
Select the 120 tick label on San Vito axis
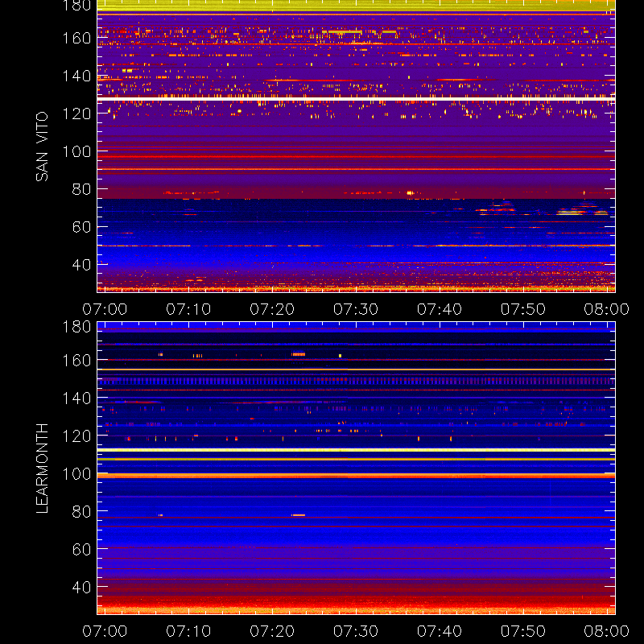(76, 114)
